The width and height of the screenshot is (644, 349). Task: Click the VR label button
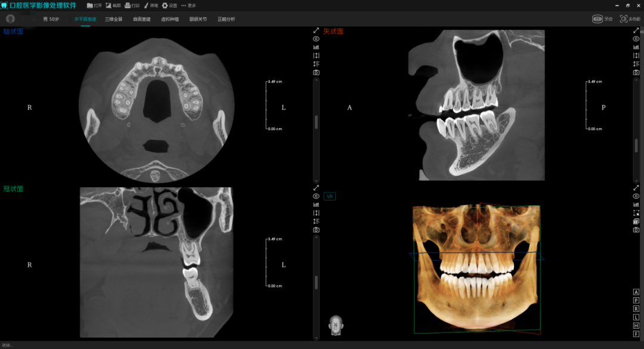tap(329, 196)
